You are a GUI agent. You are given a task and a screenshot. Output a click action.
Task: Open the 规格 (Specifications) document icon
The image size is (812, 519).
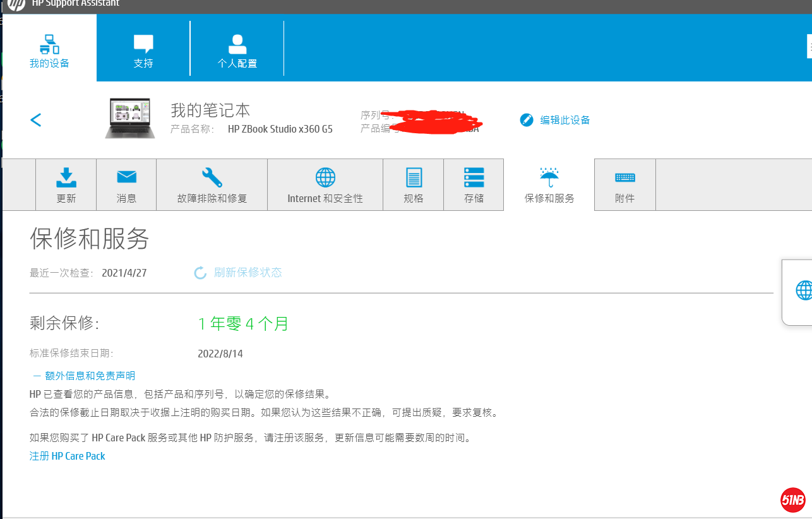[x=414, y=177]
